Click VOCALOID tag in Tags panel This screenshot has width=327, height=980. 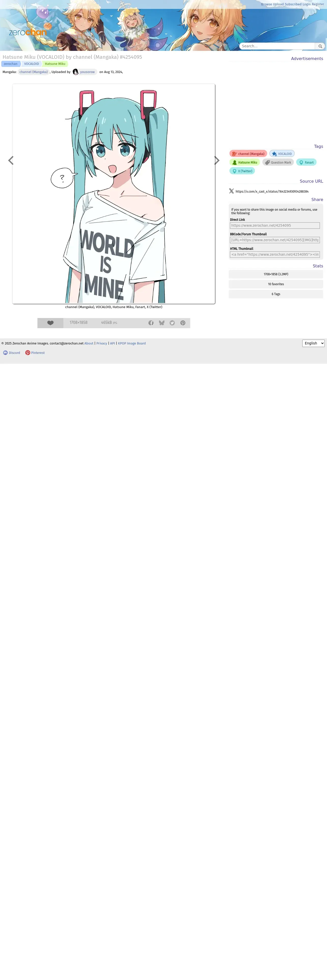click(282, 154)
